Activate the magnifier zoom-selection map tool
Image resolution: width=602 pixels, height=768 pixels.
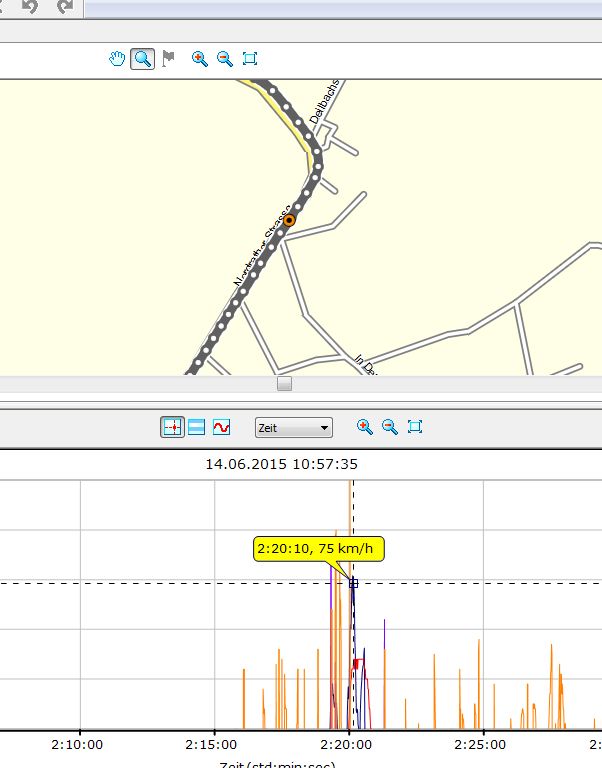pyautogui.click(x=143, y=59)
